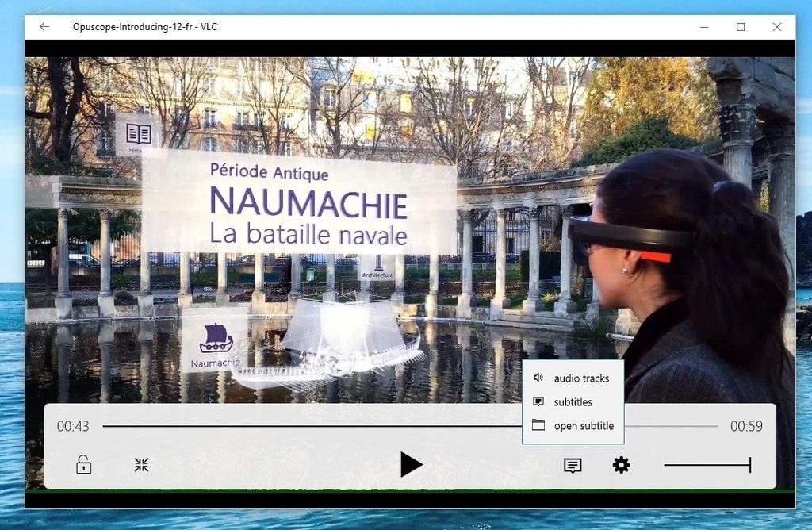Click the volume slider track
The image size is (812, 530).
pos(706,466)
